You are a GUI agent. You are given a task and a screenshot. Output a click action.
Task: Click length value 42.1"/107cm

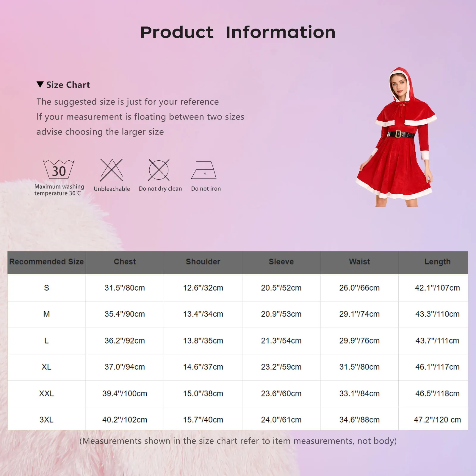(x=437, y=288)
